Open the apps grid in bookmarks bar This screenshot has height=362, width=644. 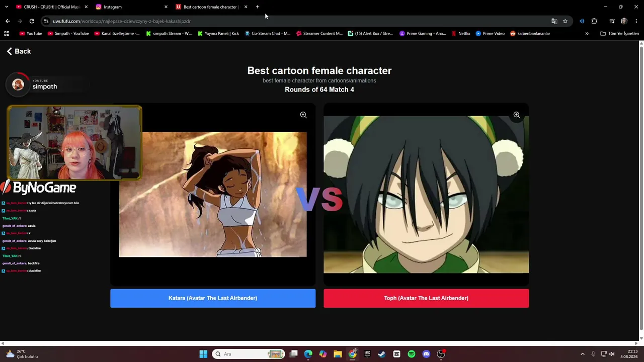pos(7,34)
